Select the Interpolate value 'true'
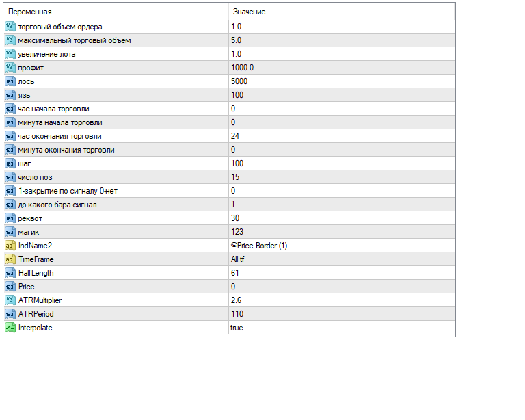525x420 pixels. [x=237, y=328]
